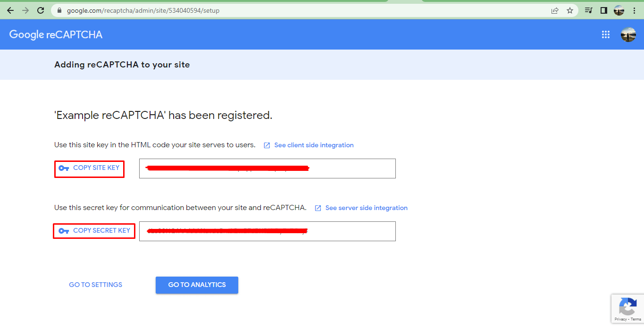Open the Google account avatar menu
The width and height of the screenshot is (644, 329).
point(628,34)
